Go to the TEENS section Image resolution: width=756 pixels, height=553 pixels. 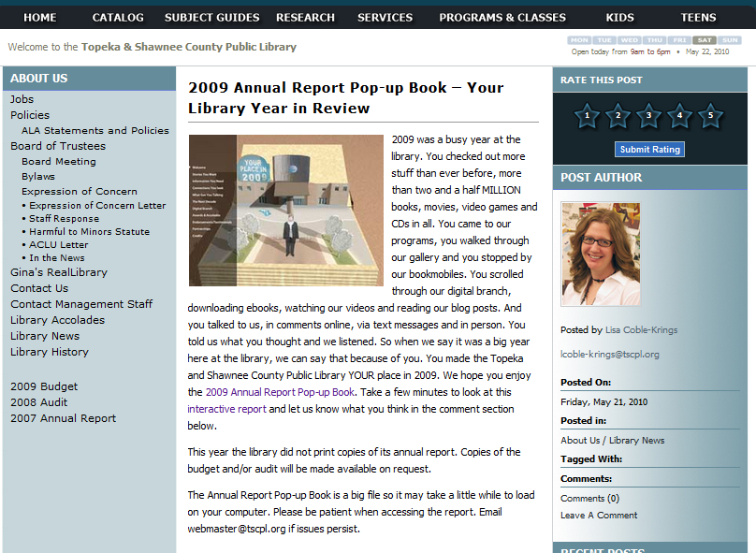click(x=699, y=18)
